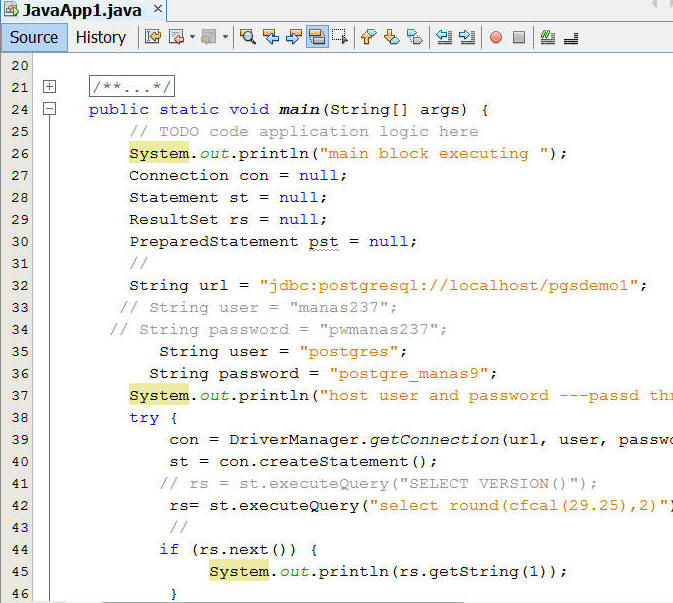The image size is (673, 603).
Task: Click "postgres" user string on line 35
Action: (349, 351)
